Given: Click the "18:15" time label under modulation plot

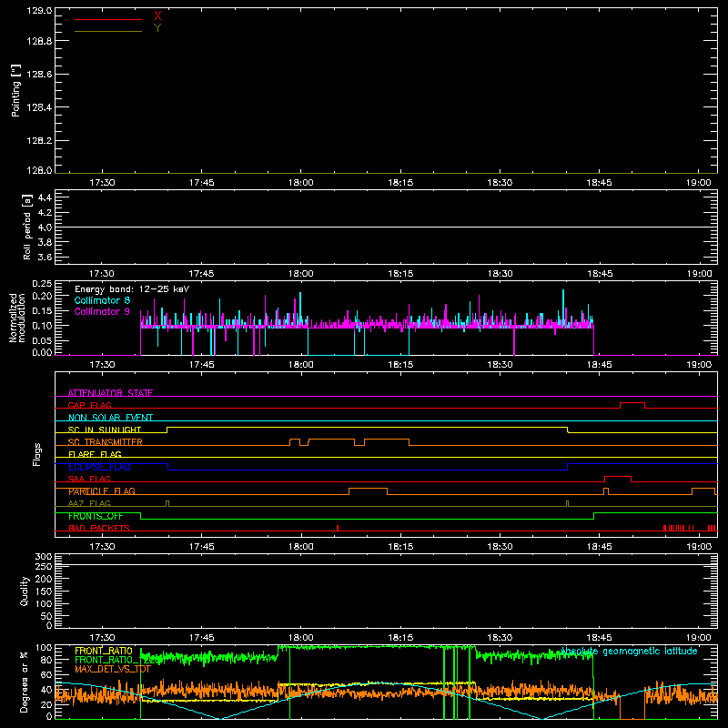Looking at the screenshot, I should pyautogui.click(x=400, y=365).
